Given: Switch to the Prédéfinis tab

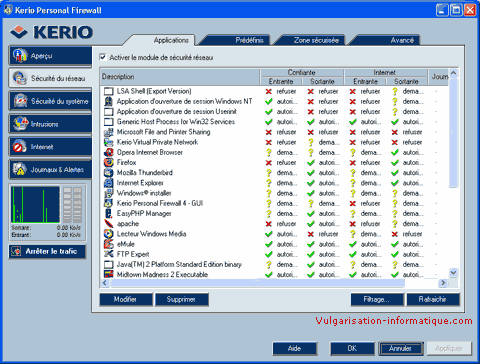Looking at the screenshot, I should pos(249,40).
